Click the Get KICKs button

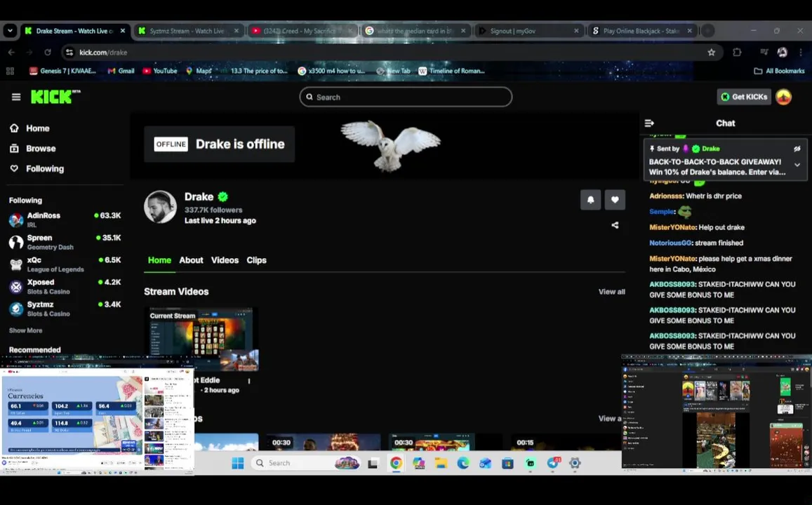[744, 97]
